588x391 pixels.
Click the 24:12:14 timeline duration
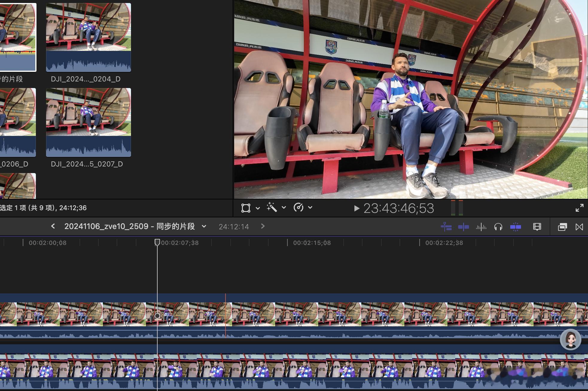(x=234, y=227)
